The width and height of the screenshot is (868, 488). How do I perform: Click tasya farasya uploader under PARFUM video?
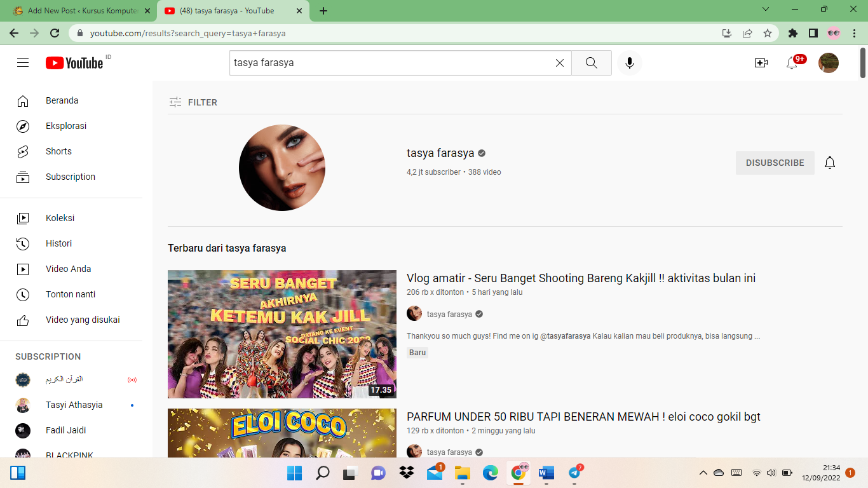pos(449,452)
